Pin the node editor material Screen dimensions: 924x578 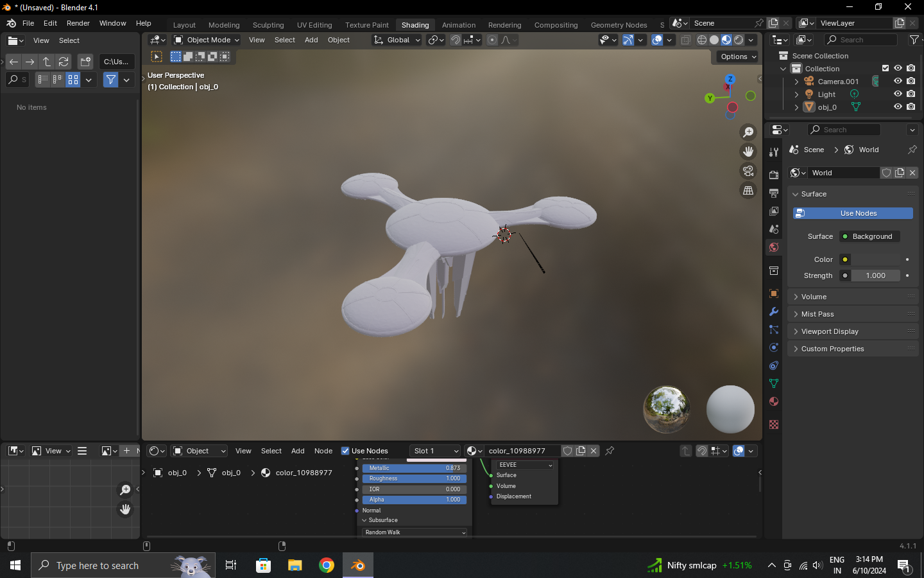tap(610, 451)
